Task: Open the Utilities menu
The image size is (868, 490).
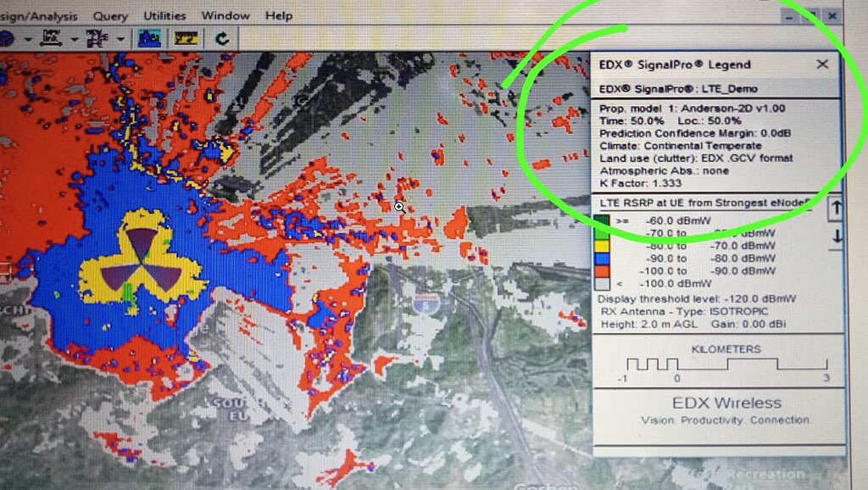Action: (164, 15)
